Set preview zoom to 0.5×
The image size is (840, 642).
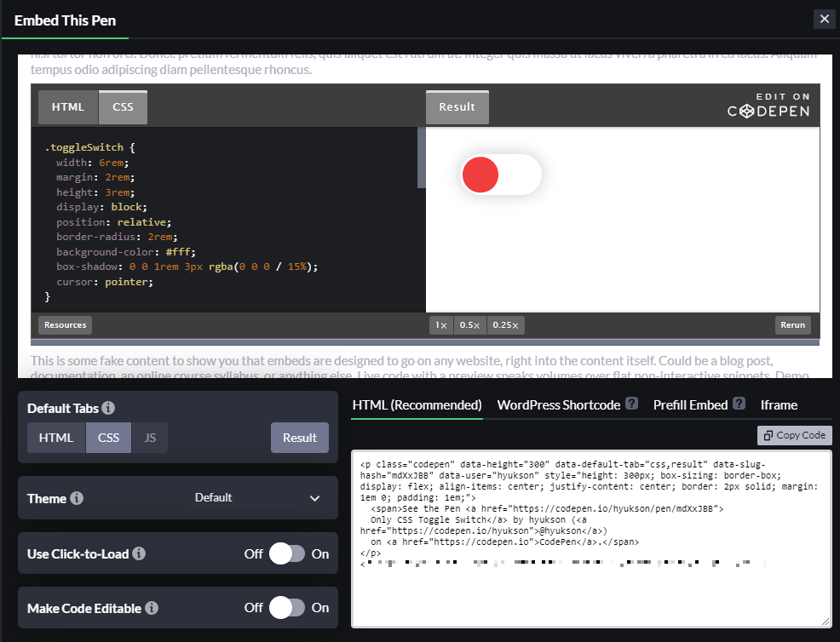(x=469, y=325)
